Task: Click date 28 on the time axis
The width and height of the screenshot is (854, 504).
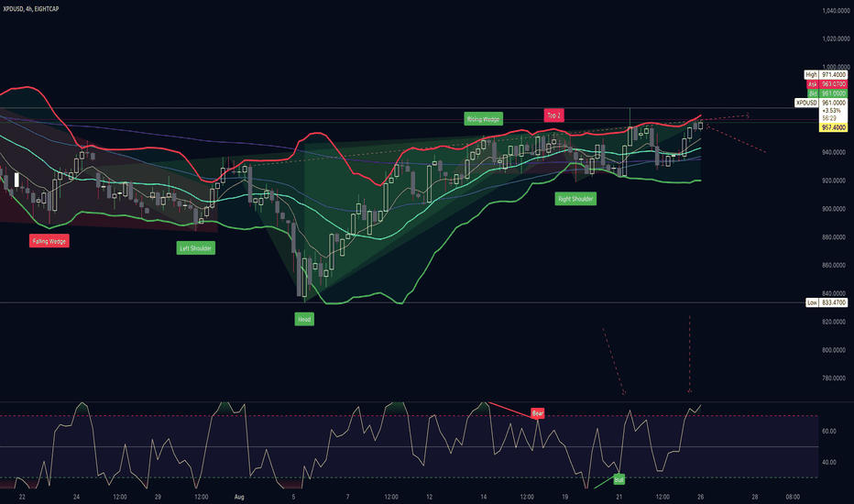Action: (755, 497)
